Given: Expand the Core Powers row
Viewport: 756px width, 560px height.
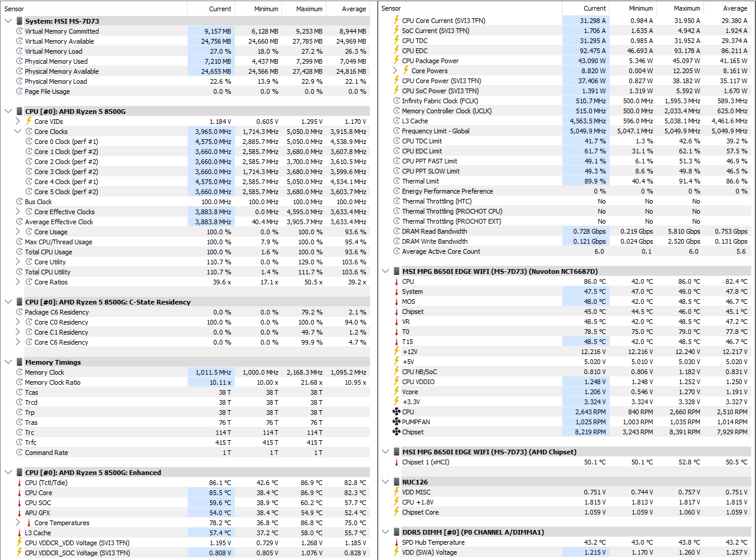Looking at the screenshot, I should click(x=396, y=71).
